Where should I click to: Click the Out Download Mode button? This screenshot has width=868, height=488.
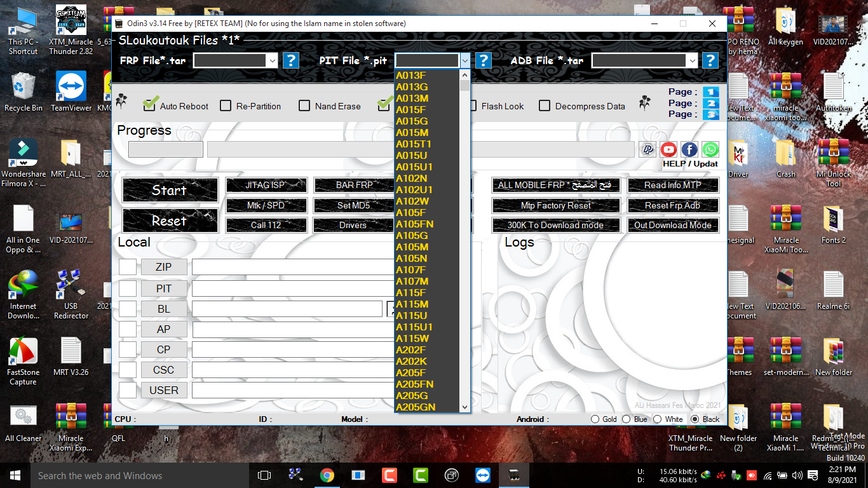[673, 225]
